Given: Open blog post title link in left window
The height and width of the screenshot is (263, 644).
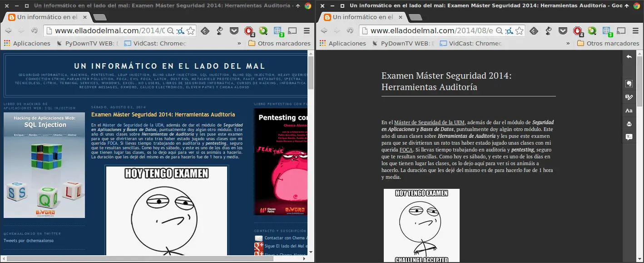Looking at the screenshot, I should point(163,115).
